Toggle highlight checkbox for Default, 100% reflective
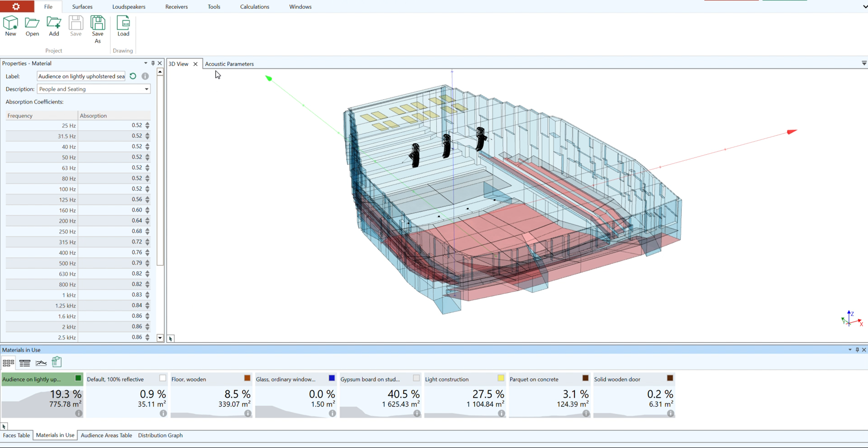Screen dimensions: 868x448 [163, 378]
